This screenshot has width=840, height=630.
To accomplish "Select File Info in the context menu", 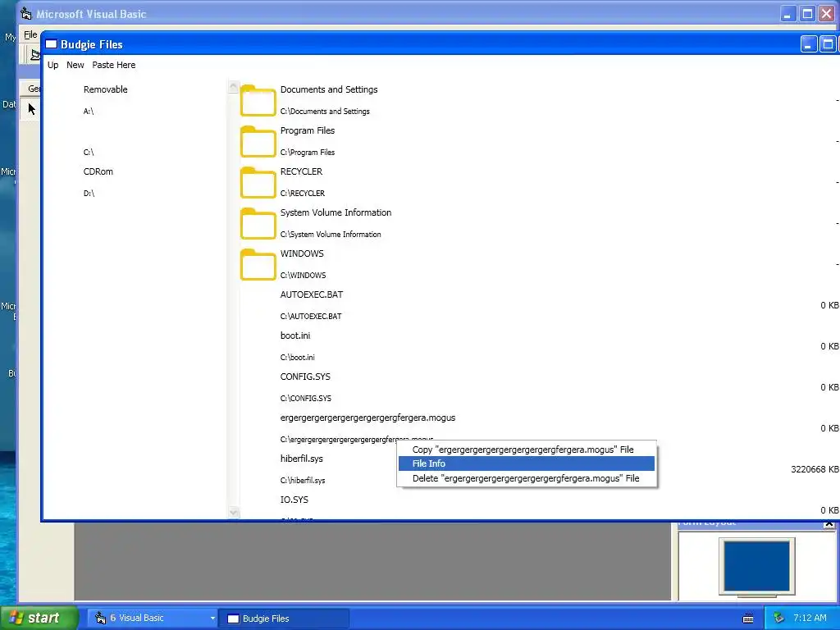I will click(526, 463).
